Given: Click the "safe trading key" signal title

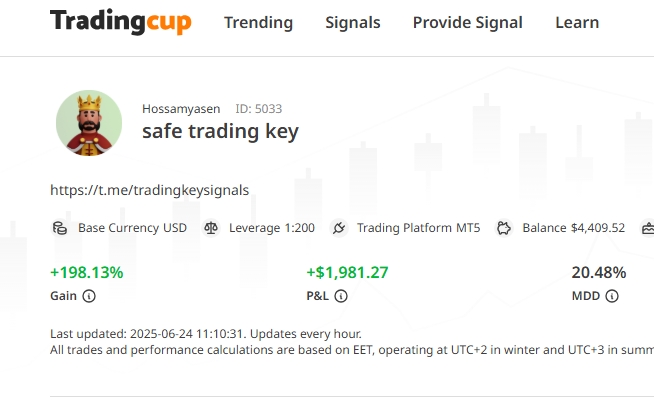Looking at the screenshot, I should (x=220, y=131).
